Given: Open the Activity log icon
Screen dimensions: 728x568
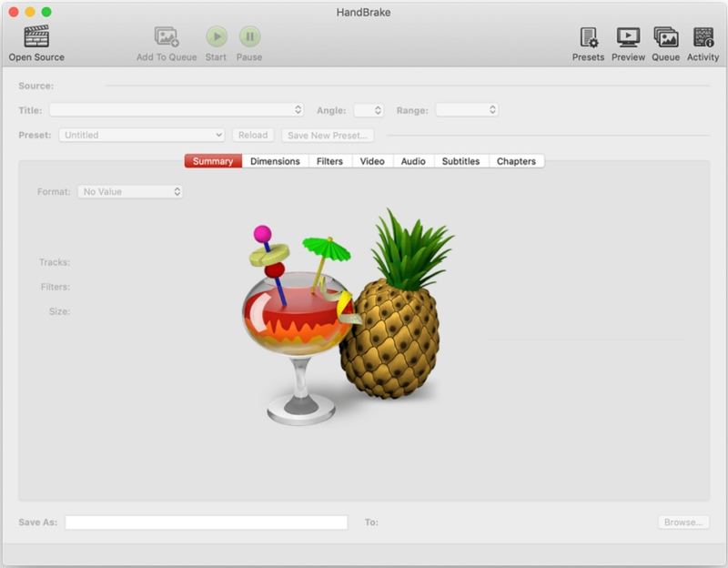Looking at the screenshot, I should 703,37.
